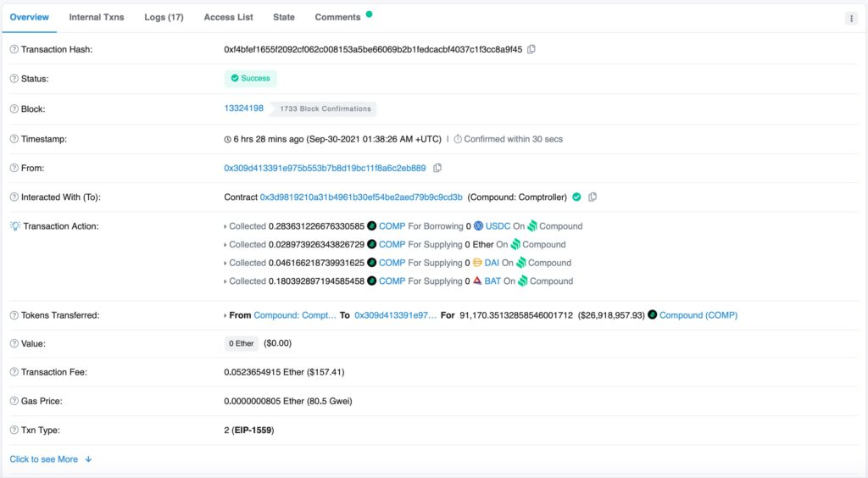Click the help icon beside Status

(14, 79)
